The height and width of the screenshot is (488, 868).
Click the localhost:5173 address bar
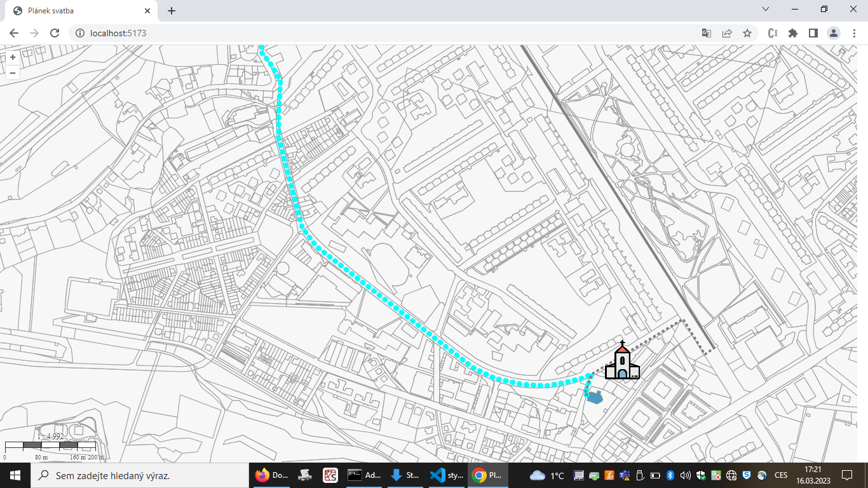pyautogui.click(x=191, y=32)
